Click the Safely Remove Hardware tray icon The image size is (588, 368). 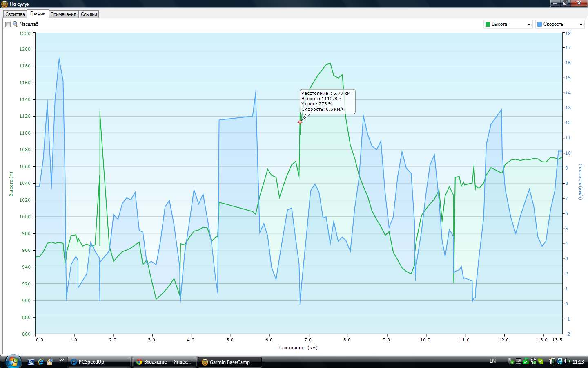click(x=511, y=361)
